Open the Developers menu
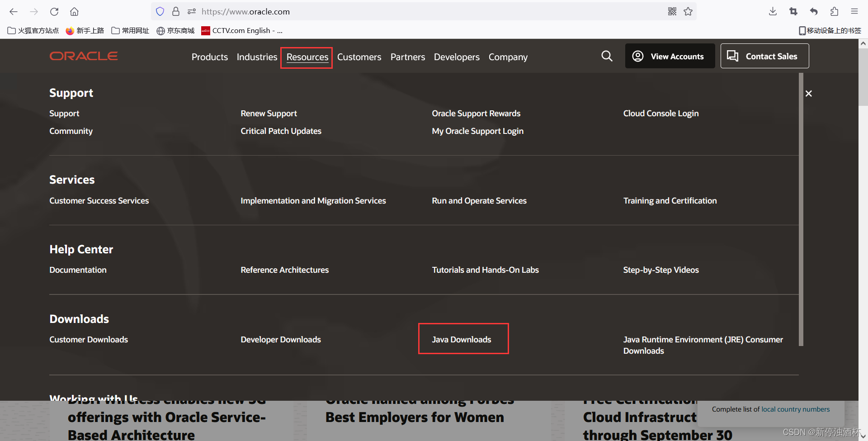This screenshot has width=868, height=441. (457, 57)
